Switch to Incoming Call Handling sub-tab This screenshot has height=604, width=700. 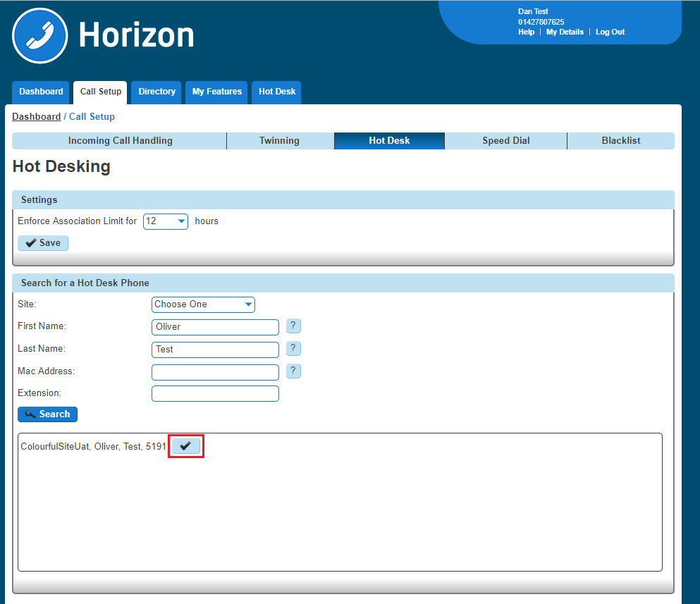pos(120,141)
